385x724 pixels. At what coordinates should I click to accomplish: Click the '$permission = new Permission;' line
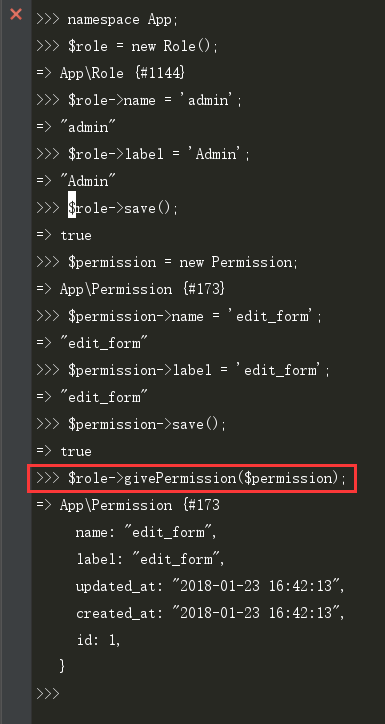167,262
